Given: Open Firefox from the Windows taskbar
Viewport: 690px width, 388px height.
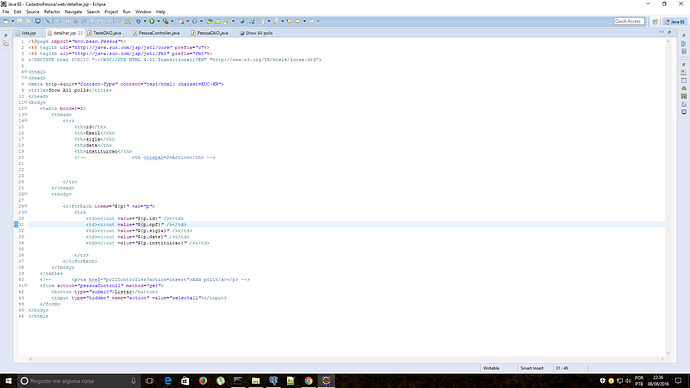Looking at the screenshot, I should click(202, 381).
